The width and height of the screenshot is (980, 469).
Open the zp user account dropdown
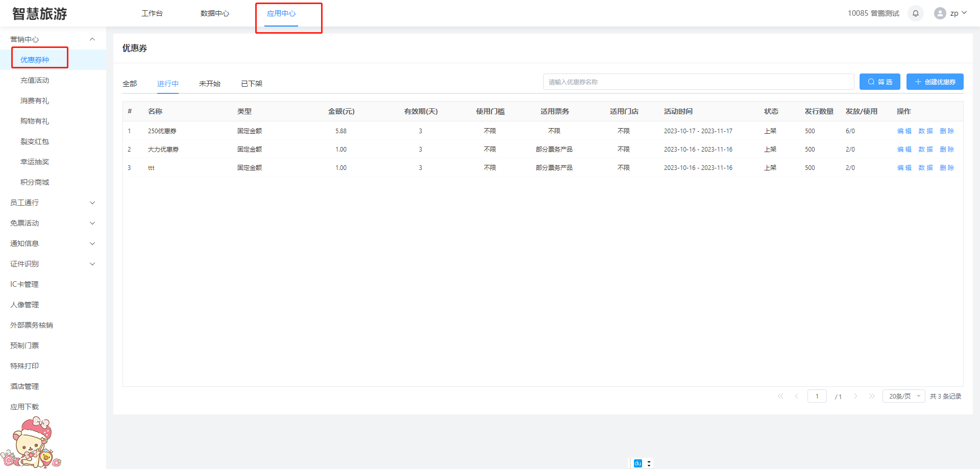958,13
